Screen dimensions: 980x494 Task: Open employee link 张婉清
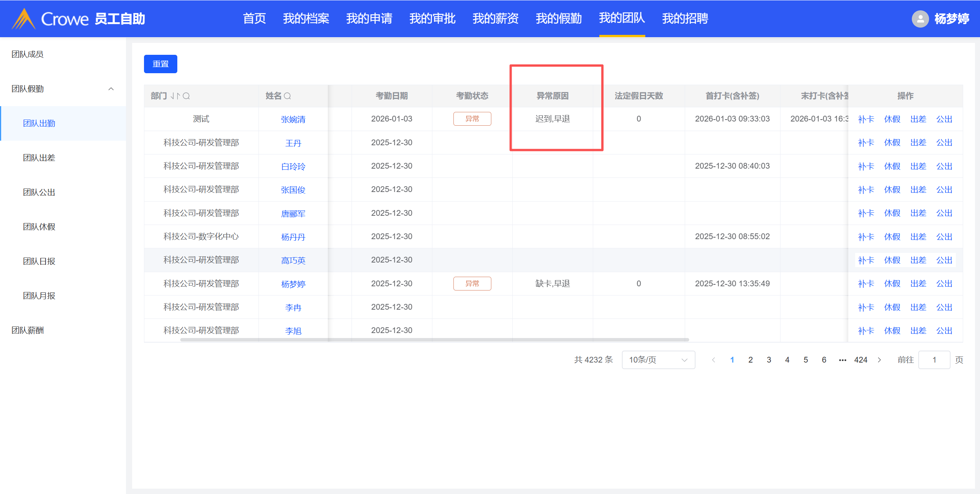tap(293, 119)
